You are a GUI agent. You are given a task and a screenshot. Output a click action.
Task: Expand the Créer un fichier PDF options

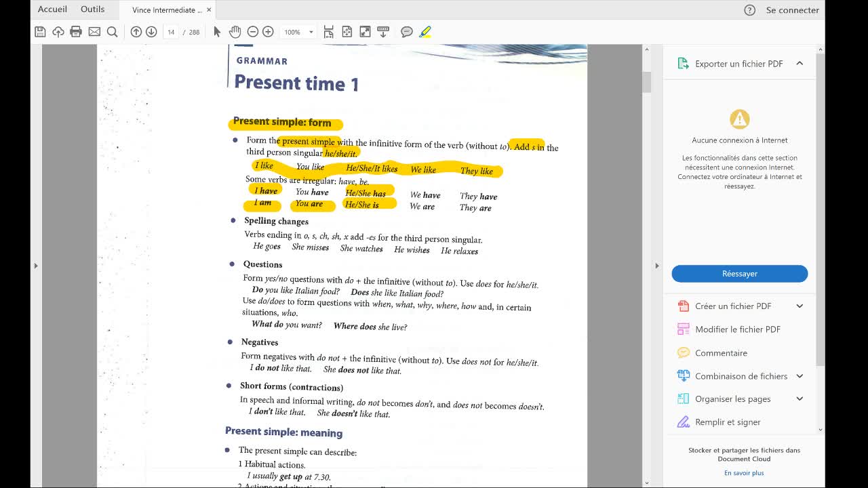coord(800,306)
